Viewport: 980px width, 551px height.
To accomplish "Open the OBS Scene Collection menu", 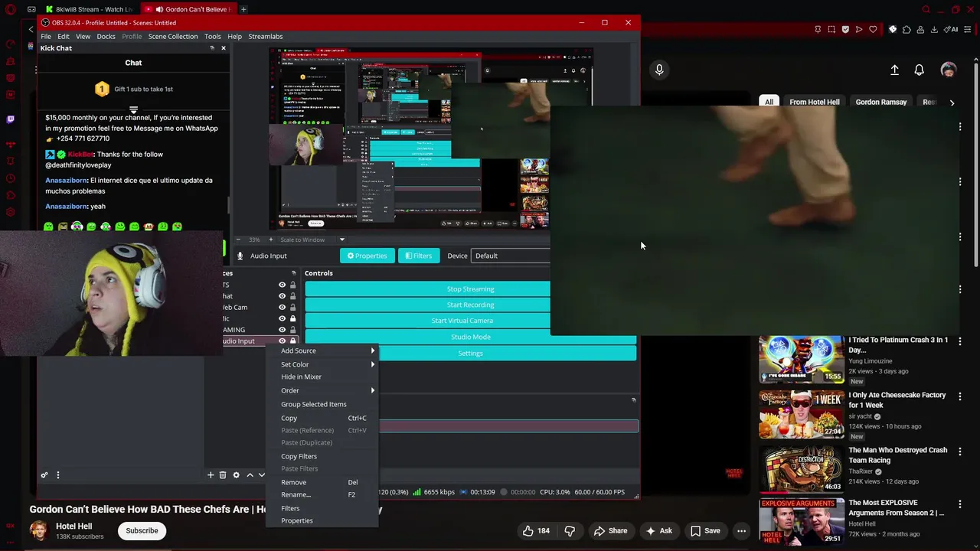I will pyautogui.click(x=173, y=36).
